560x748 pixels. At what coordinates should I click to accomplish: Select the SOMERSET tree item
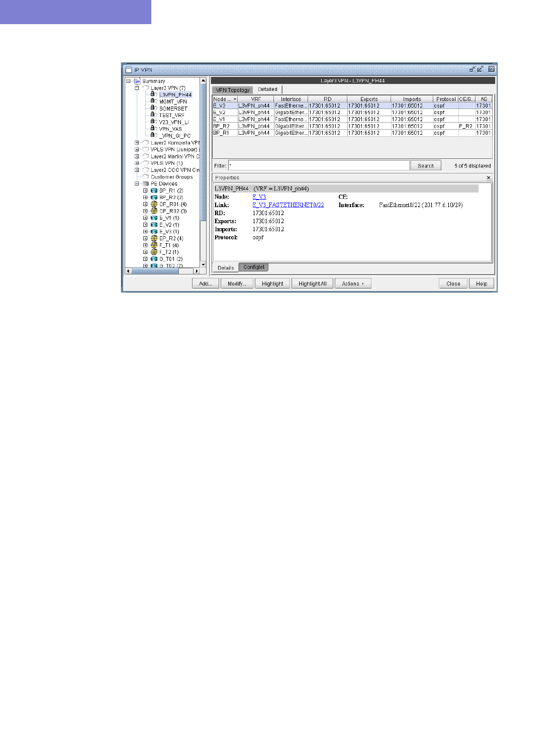pyautogui.click(x=173, y=109)
